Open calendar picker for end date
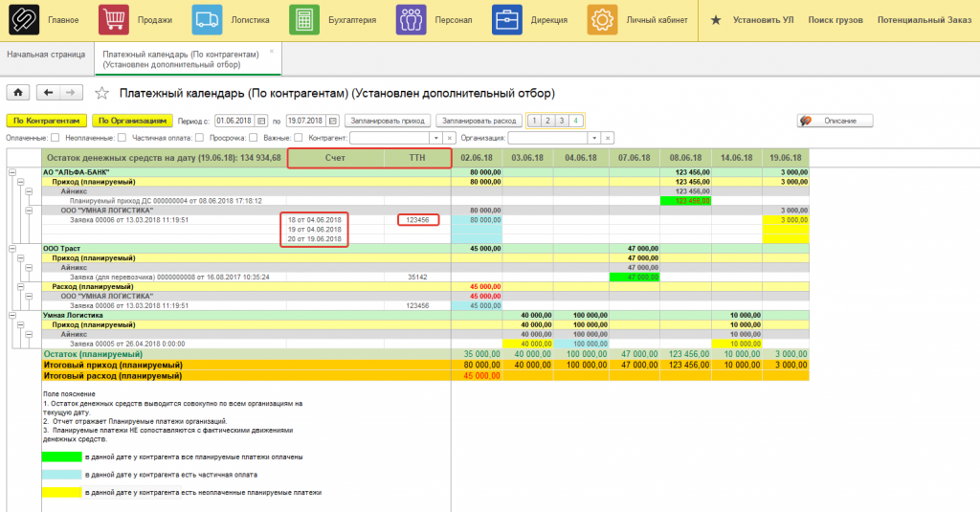980x512 pixels. tap(333, 121)
